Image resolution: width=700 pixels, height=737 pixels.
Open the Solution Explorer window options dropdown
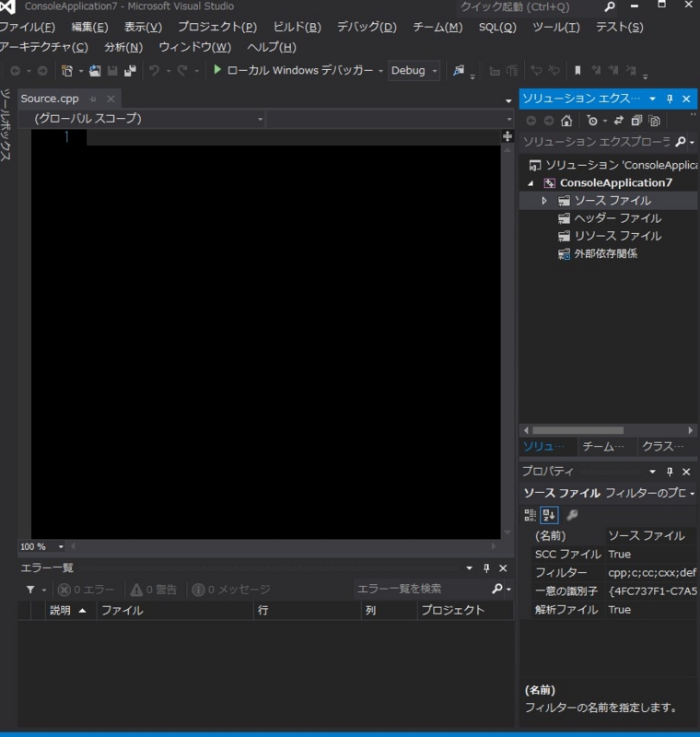tap(652, 99)
